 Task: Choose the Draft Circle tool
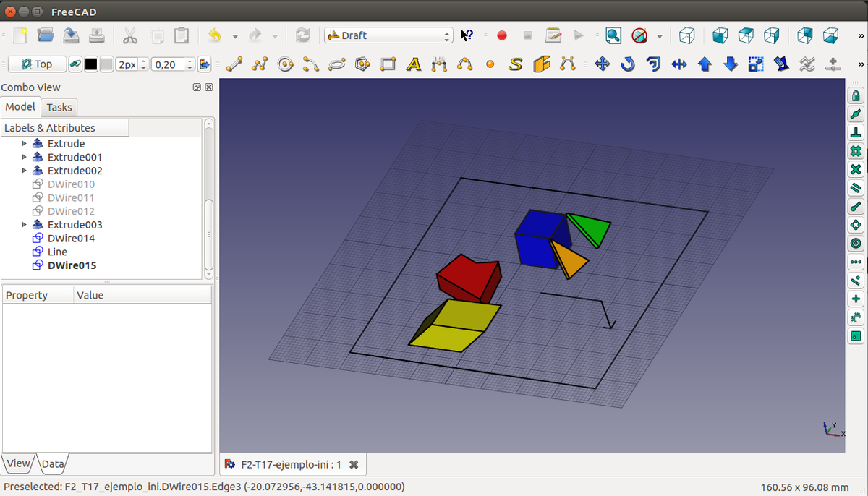point(285,64)
